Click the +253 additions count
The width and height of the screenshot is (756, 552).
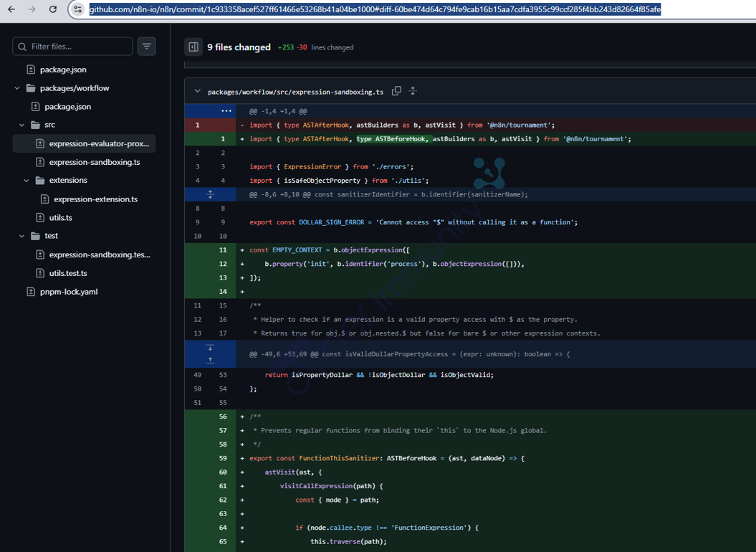point(286,47)
